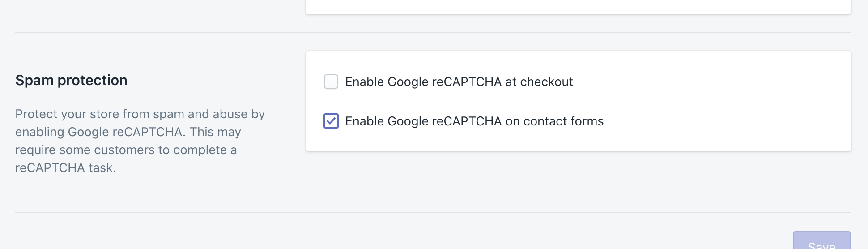The image size is (868, 249).
Task: Click the "Enable Google reCAPTCHA at checkout" label
Action: [459, 82]
